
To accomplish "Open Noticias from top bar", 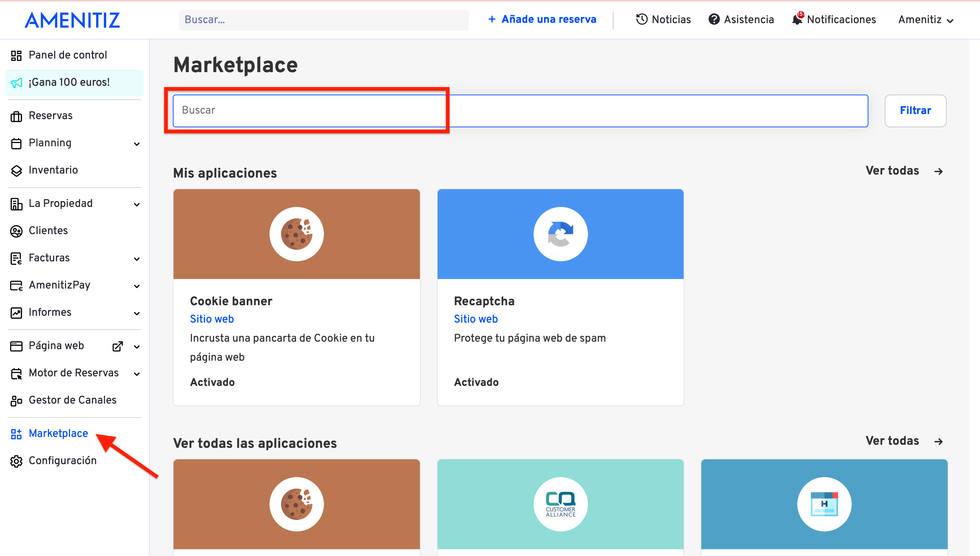I will click(663, 19).
